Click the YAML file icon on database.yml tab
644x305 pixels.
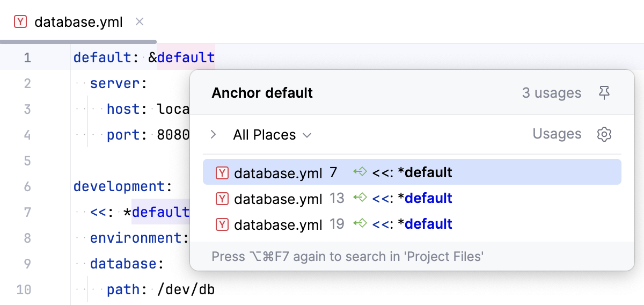pyautogui.click(x=20, y=22)
